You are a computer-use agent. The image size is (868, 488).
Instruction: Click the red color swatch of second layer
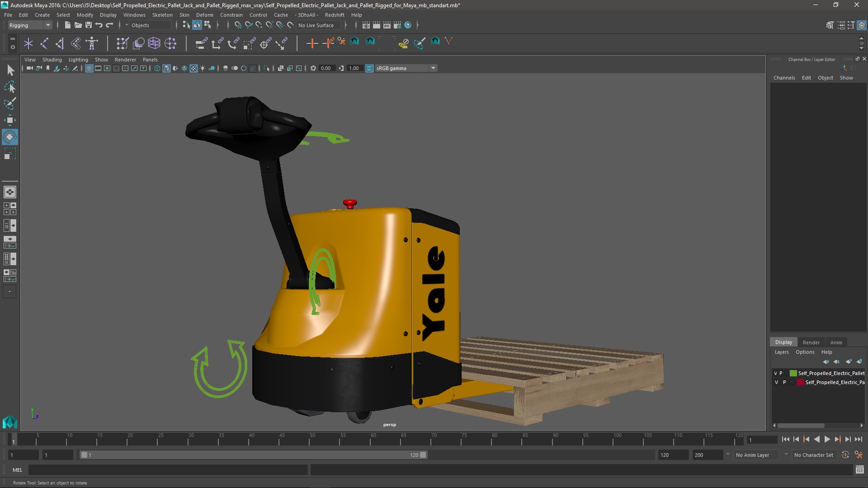tap(801, 382)
